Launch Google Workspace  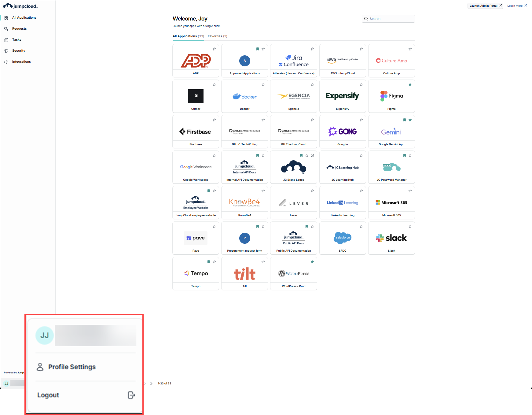point(196,167)
